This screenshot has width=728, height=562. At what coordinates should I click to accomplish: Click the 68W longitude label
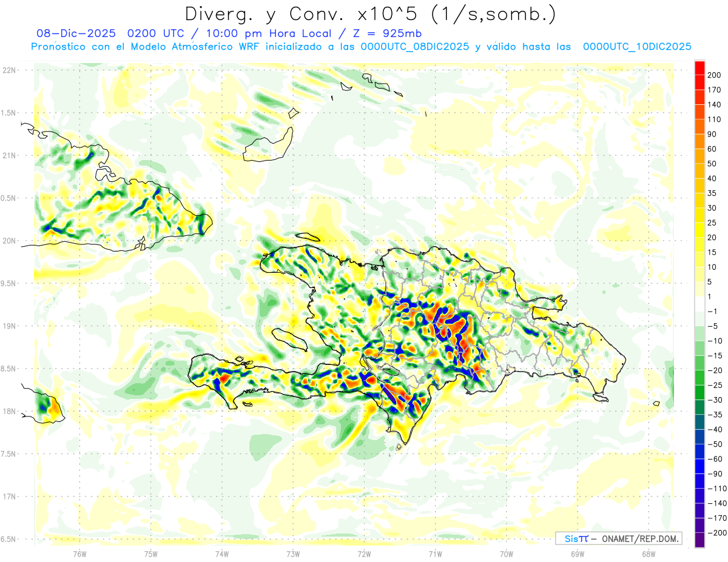[649, 554]
